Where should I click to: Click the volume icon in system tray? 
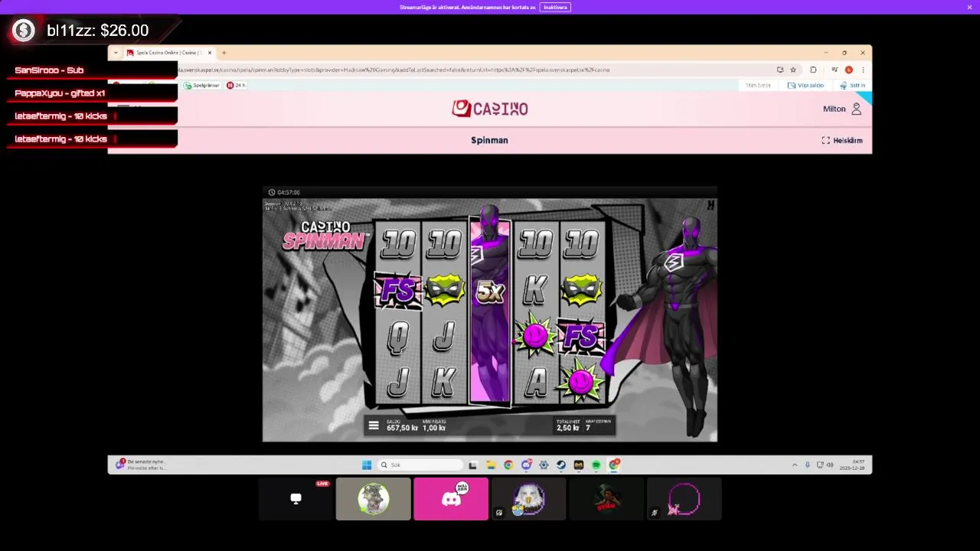[x=830, y=465]
